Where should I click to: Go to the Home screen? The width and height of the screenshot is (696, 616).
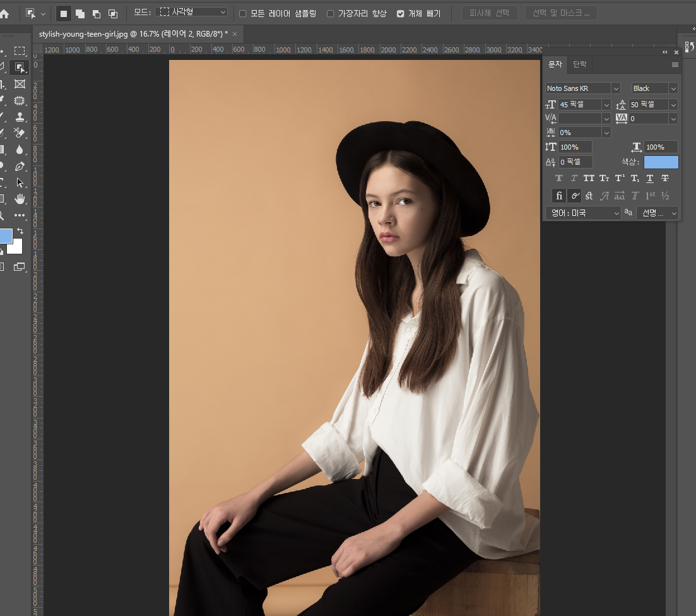(4, 14)
